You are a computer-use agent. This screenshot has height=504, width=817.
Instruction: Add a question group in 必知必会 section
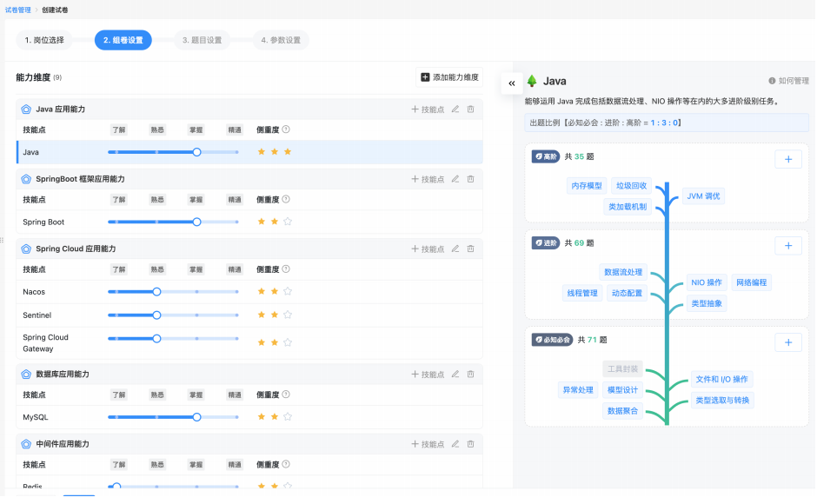click(x=788, y=342)
